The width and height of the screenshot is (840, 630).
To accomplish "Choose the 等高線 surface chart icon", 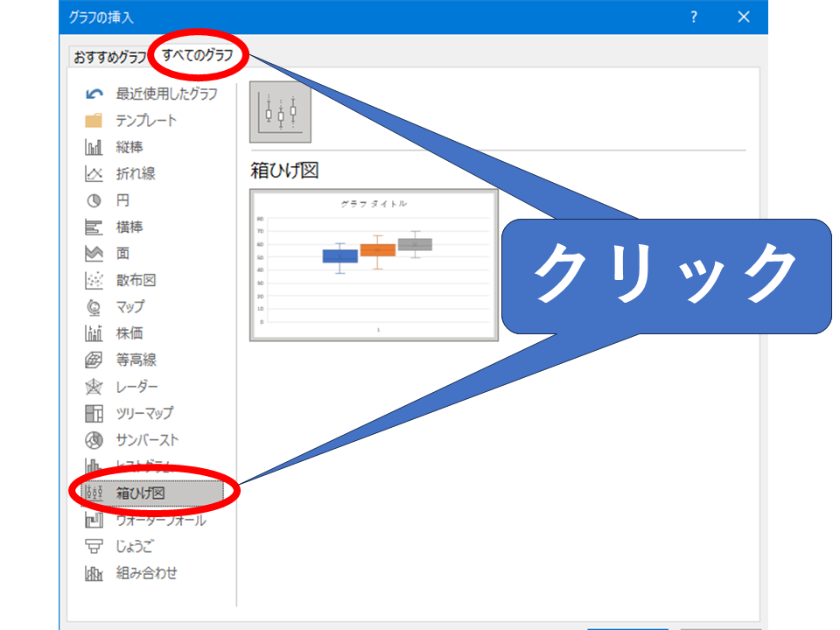I will click(94, 360).
